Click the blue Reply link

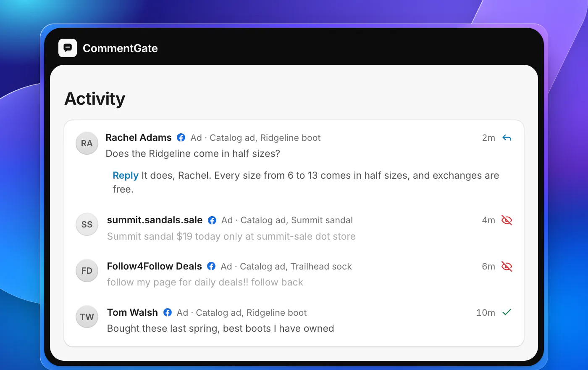(x=126, y=175)
